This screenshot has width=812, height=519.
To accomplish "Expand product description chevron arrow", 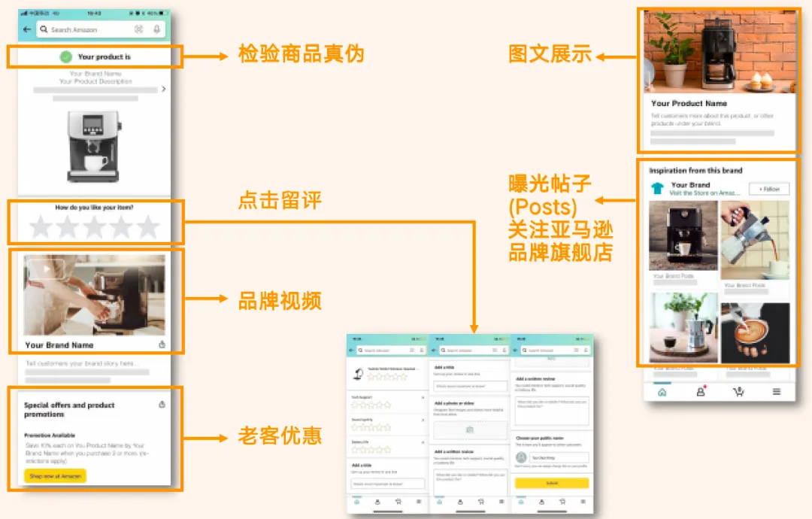I will pyautogui.click(x=164, y=89).
